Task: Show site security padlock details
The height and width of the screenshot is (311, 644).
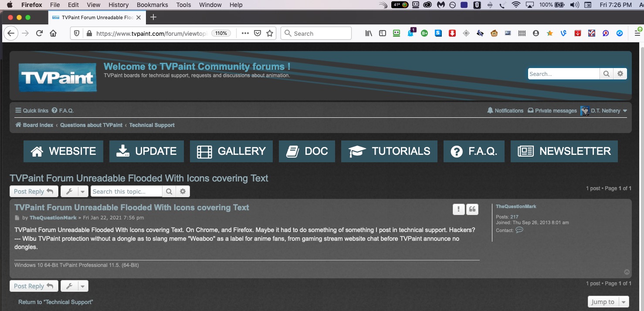Action: coord(89,34)
